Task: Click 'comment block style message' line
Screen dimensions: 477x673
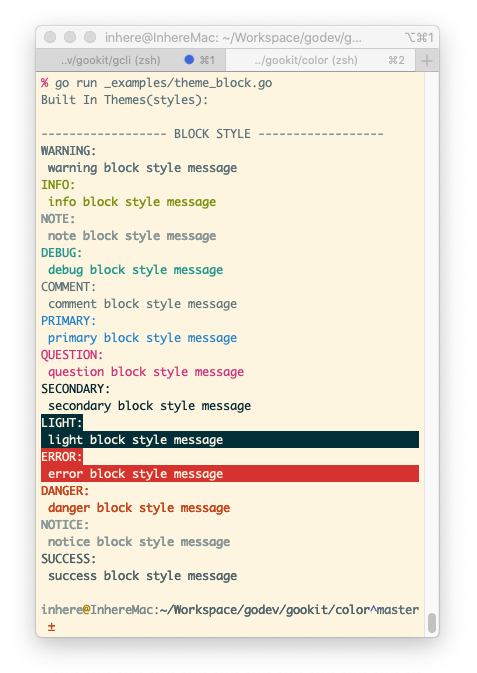Action: (142, 304)
